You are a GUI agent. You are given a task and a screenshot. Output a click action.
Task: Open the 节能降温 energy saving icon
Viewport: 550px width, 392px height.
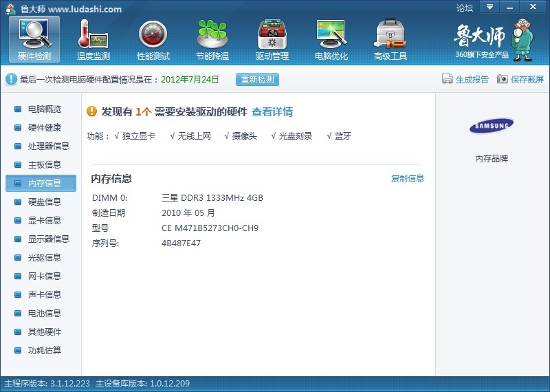(x=212, y=34)
